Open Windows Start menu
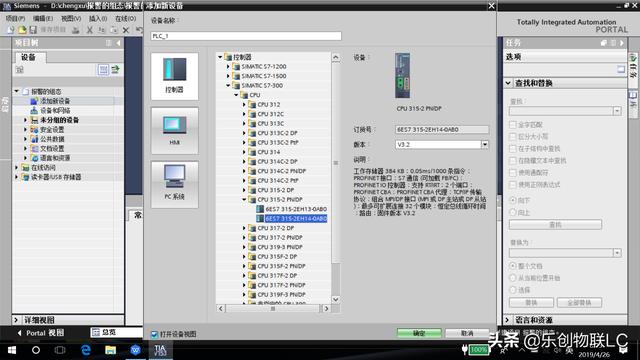The height and width of the screenshot is (360, 640). point(12,350)
